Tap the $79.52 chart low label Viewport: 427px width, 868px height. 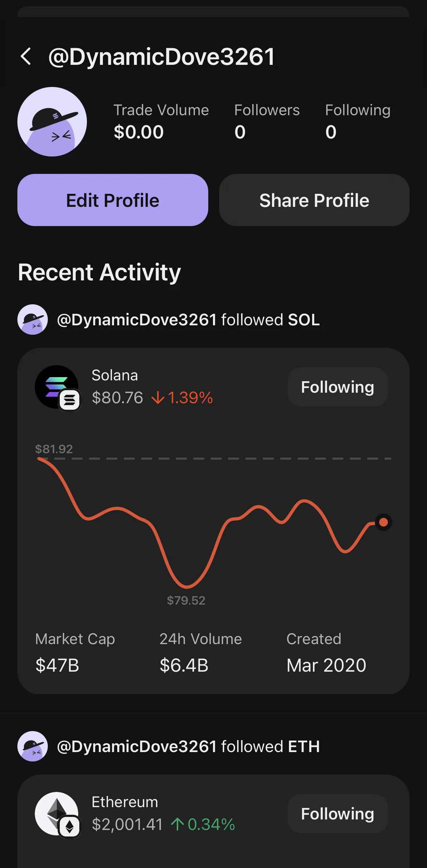tap(186, 601)
